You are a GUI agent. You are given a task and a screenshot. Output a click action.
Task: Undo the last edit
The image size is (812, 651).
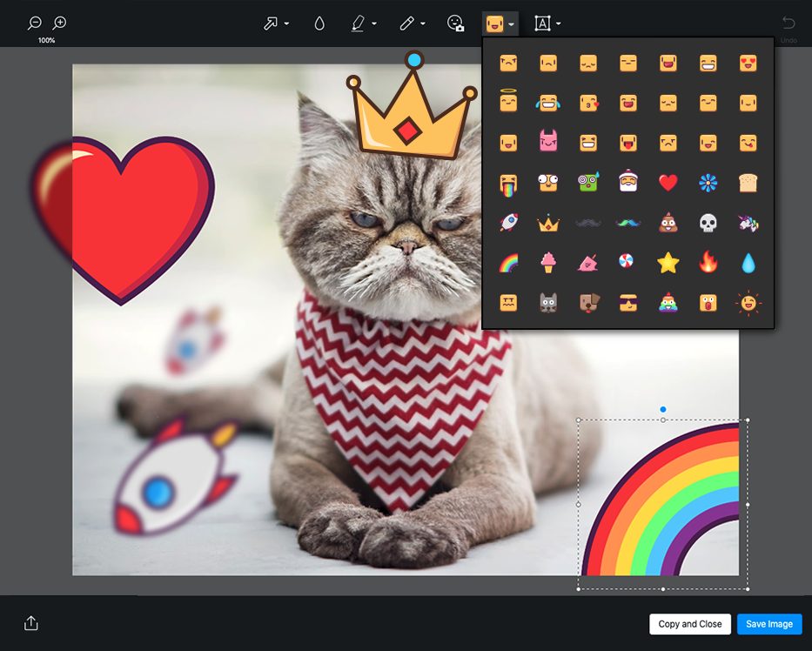789,23
